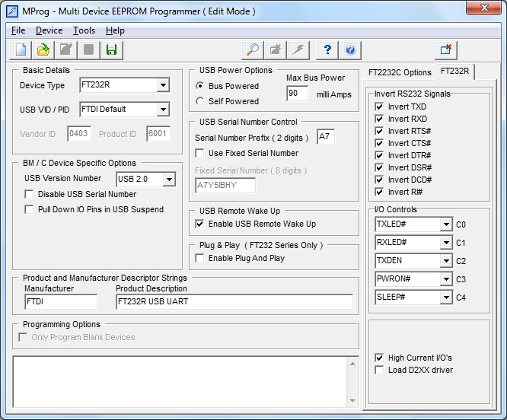Viewport: 507px width, 420px height.
Task: Click the green Save disk icon
Action: 111,50
